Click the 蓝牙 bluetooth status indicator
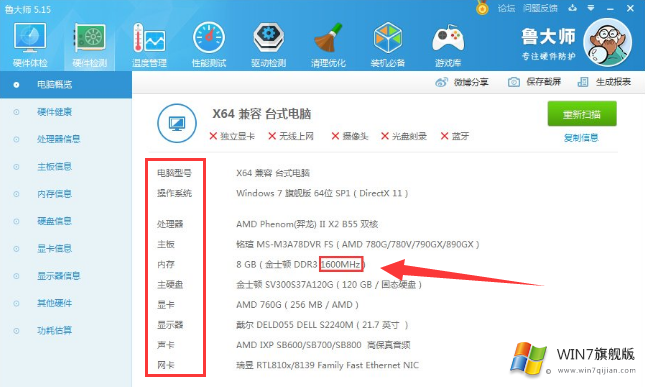645x387 pixels. tap(455, 136)
